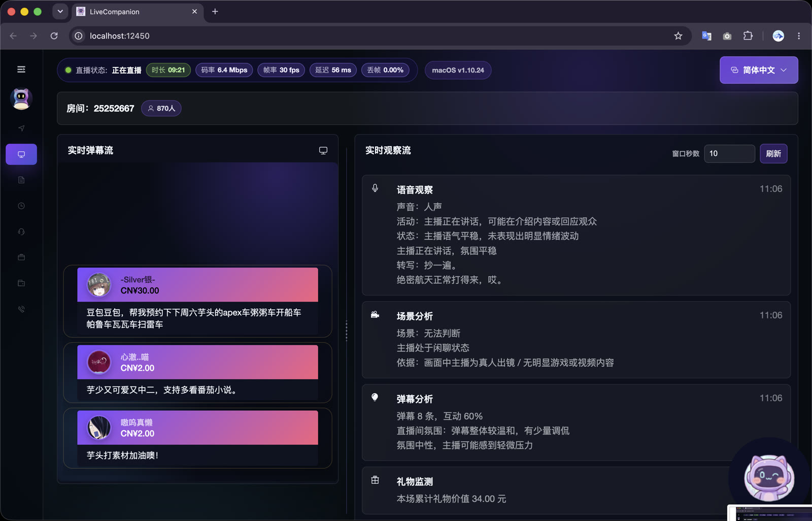
Task: Click text 弹幕 8 条,互动 60%
Action: [439, 416]
